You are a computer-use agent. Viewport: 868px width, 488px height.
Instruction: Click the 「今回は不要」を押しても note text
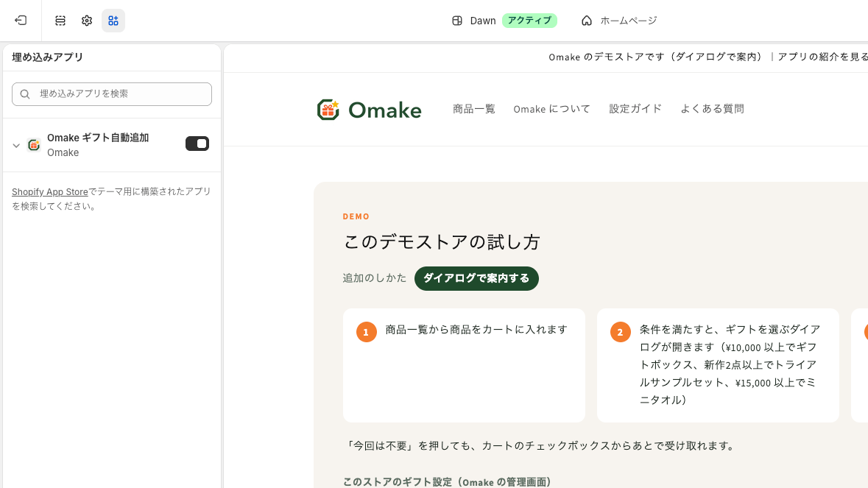click(x=540, y=446)
